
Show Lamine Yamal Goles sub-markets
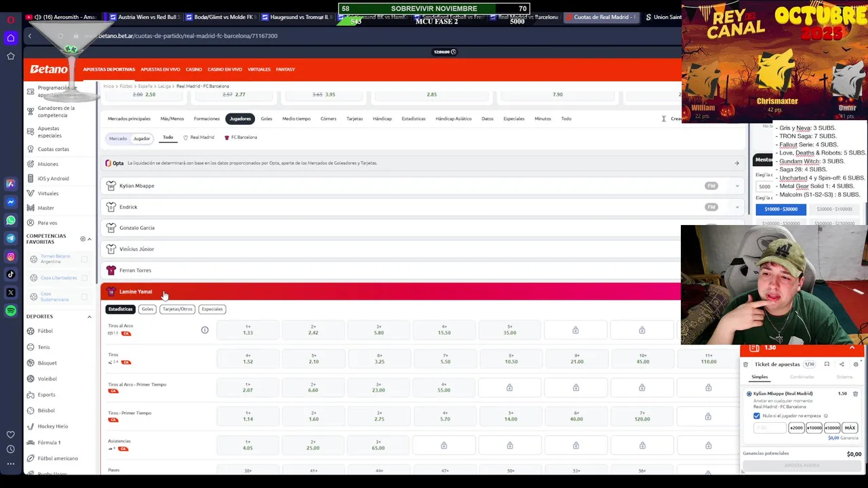(147, 309)
